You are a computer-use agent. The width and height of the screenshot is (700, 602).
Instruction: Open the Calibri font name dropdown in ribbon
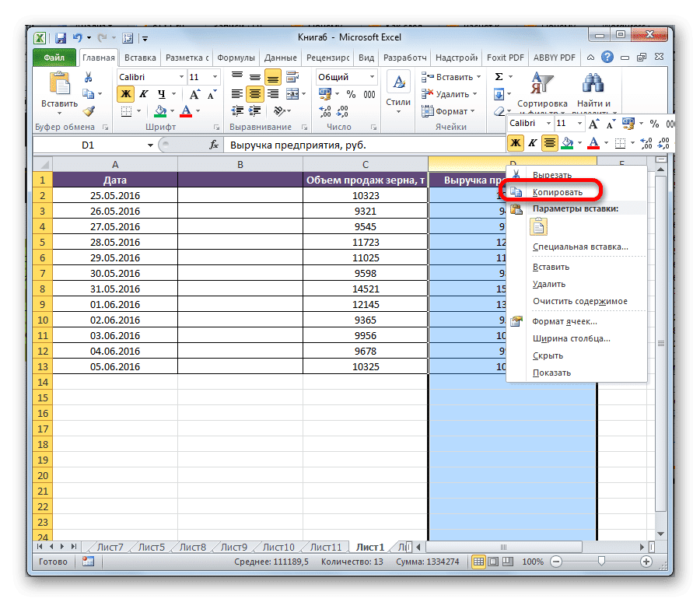(182, 77)
